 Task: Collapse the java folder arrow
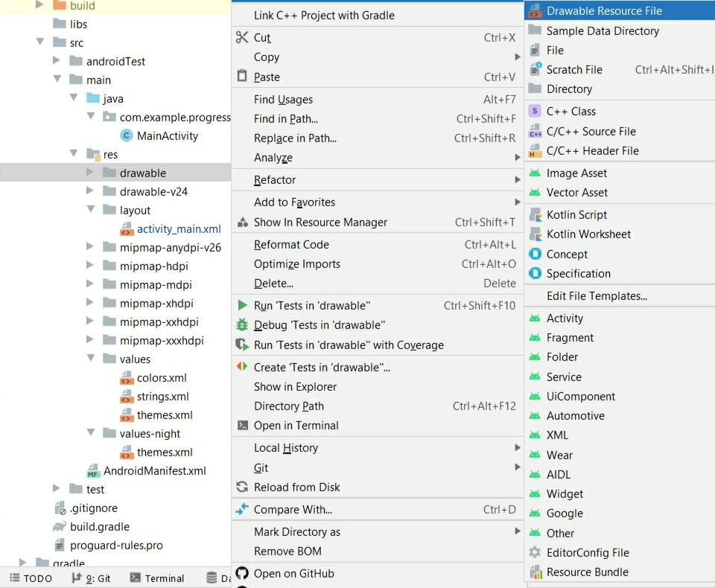pos(74,98)
